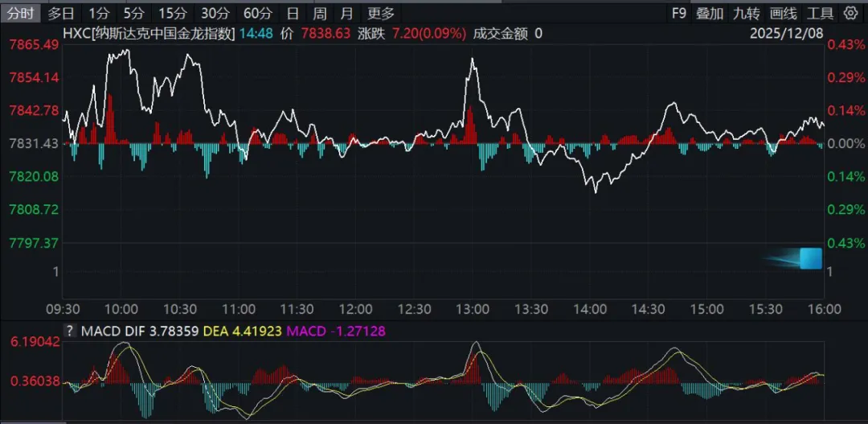Image resolution: width=868 pixels, height=424 pixels.
Task: Click 九转 indicator button
Action: (747, 13)
